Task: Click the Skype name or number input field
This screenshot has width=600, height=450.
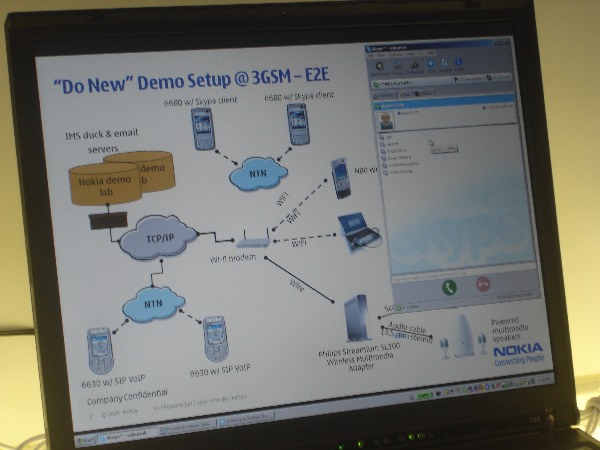Action: [x=464, y=274]
